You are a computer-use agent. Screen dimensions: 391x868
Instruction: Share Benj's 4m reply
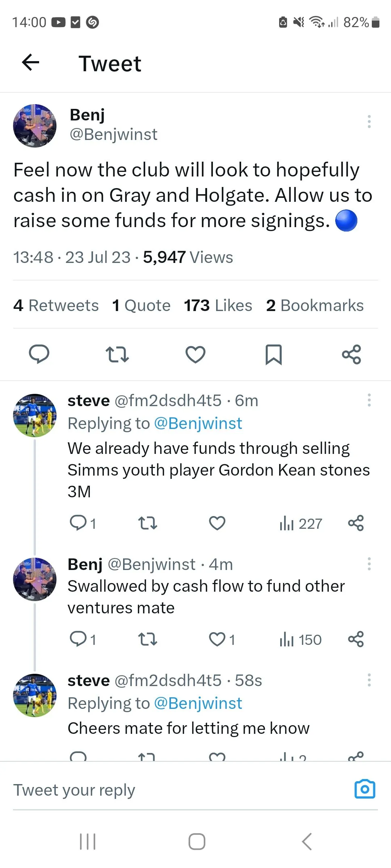click(356, 639)
